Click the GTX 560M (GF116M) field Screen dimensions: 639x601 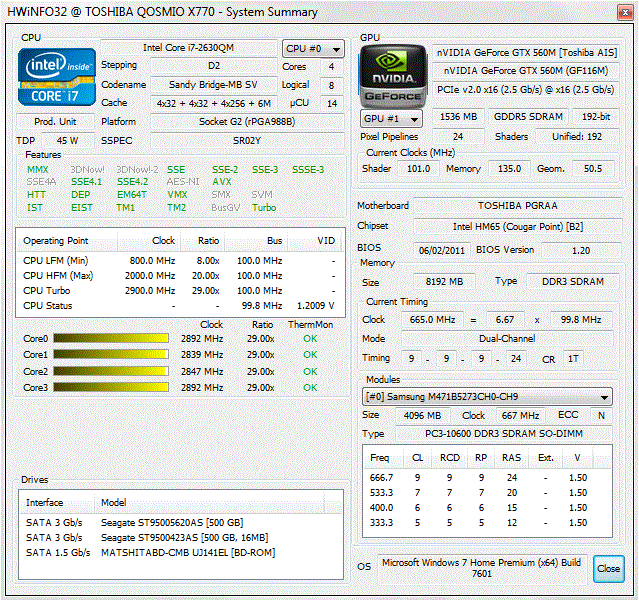click(527, 71)
